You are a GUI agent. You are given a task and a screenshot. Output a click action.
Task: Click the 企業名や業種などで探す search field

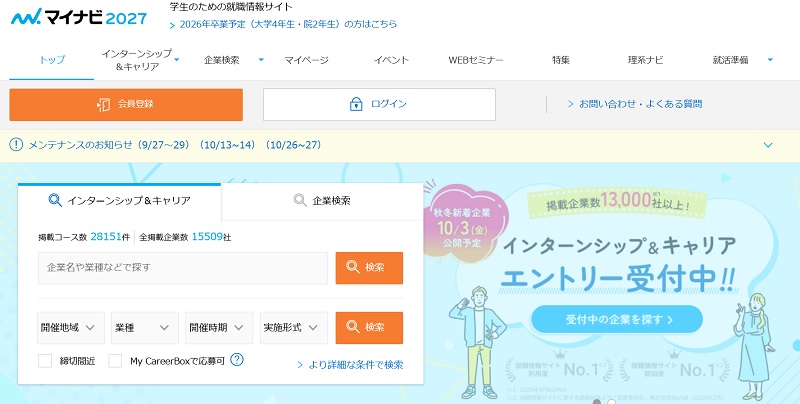(183, 268)
